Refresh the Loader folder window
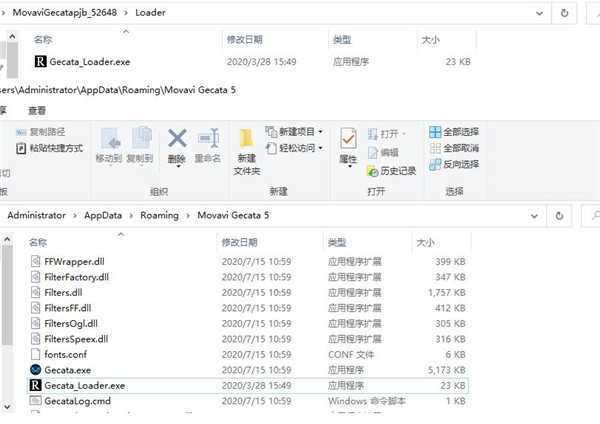 tap(564, 13)
